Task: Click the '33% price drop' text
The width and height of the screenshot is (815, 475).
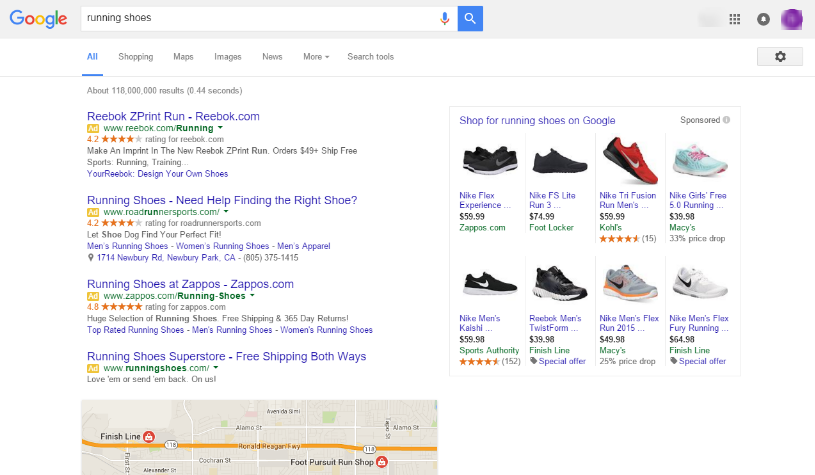Action: coord(697,239)
